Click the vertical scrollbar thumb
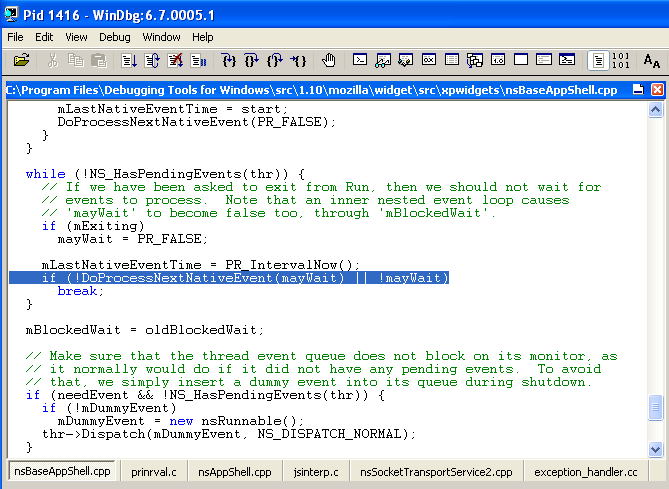The image size is (669, 489). coord(655,408)
